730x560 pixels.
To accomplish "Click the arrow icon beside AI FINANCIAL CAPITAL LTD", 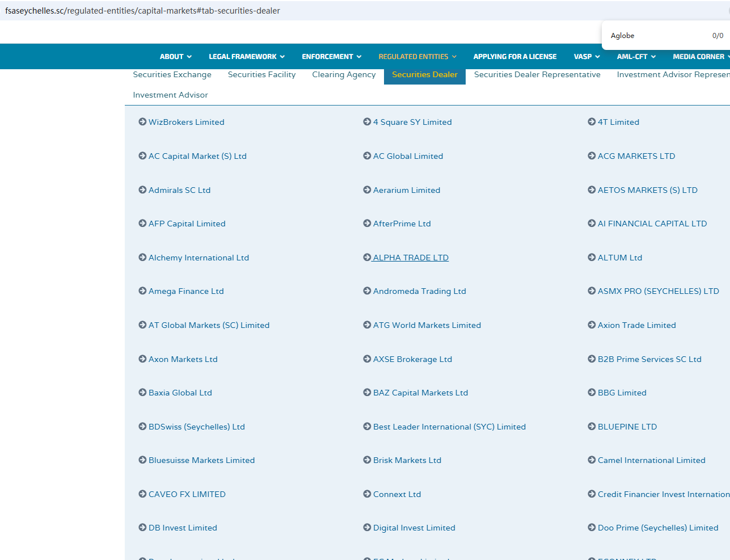I will tap(592, 224).
